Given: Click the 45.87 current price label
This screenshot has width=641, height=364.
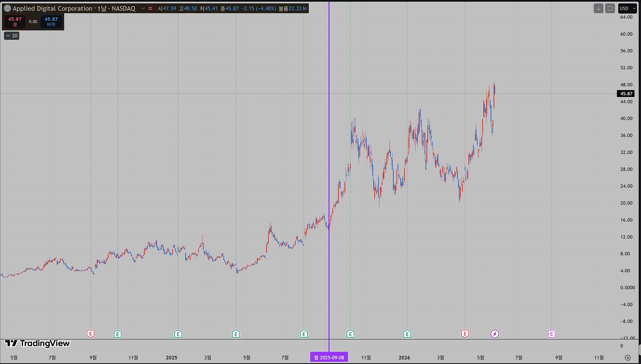Looking at the screenshot, I should click(626, 94).
